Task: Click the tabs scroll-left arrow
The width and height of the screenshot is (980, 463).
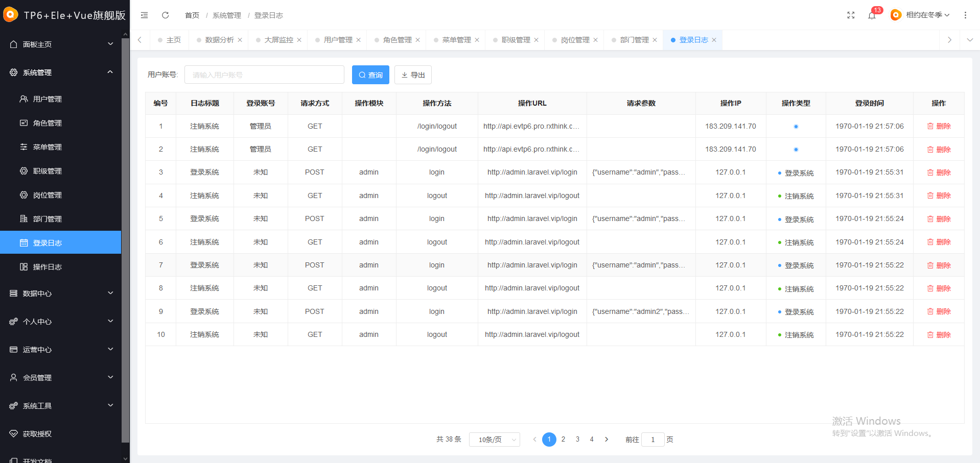Action: [x=139, y=40]
